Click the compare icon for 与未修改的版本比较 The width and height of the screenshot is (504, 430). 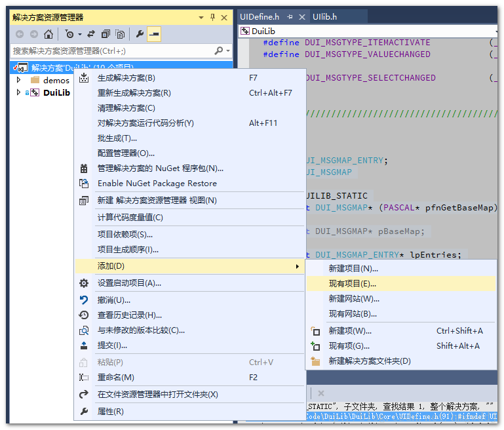pos(84,330)
